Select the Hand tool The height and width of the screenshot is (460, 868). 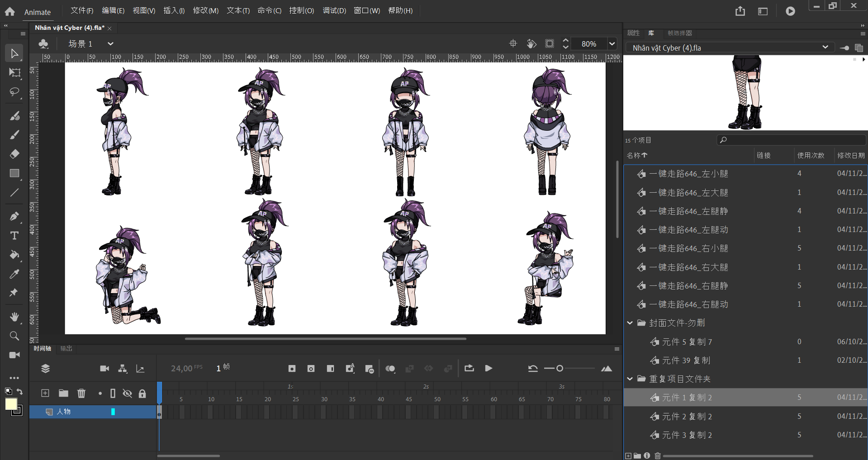(14, 317)
